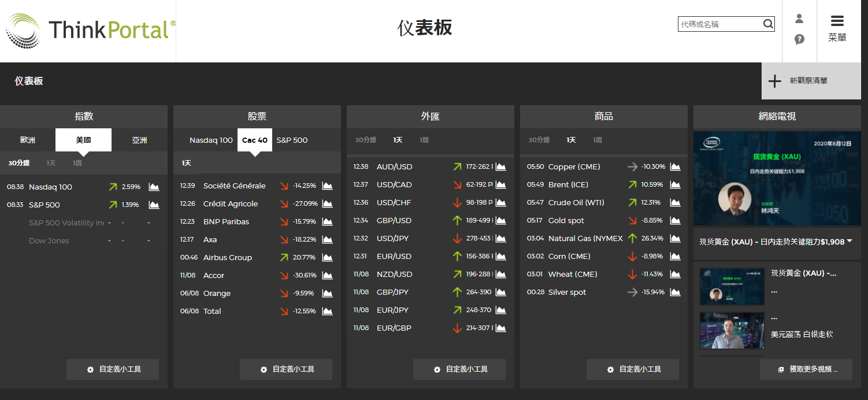Viewport: 868px width, 400px height.
Task: Open chart icon for Axa
Action: 327,239
